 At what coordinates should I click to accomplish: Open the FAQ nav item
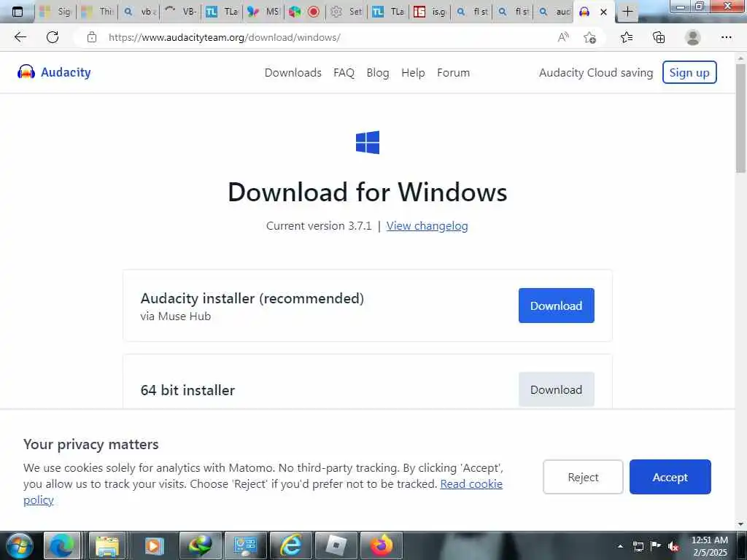coord(344,73)
